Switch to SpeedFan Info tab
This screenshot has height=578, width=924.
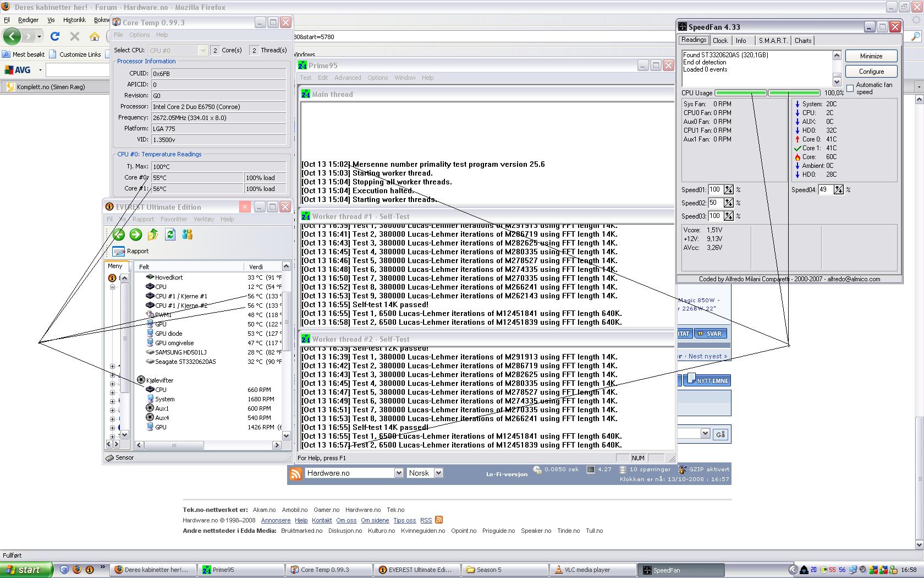pos(741,41)
